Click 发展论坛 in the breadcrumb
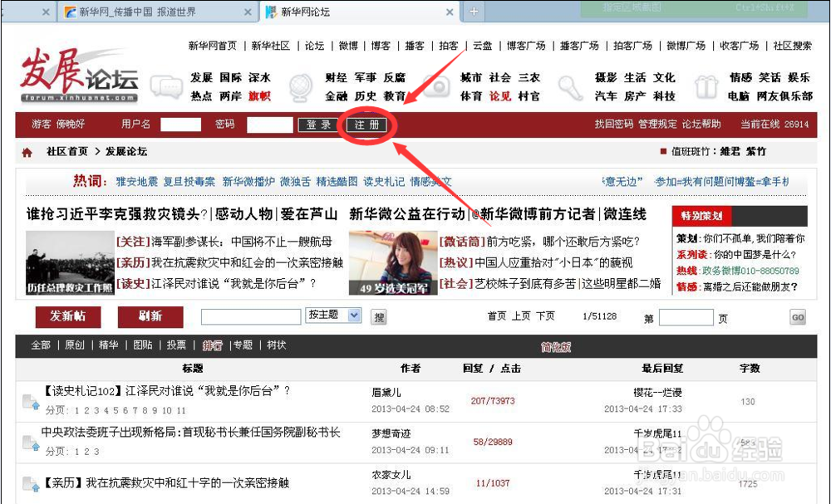Viewport: 831px width, 504px height. pos(126,151)
